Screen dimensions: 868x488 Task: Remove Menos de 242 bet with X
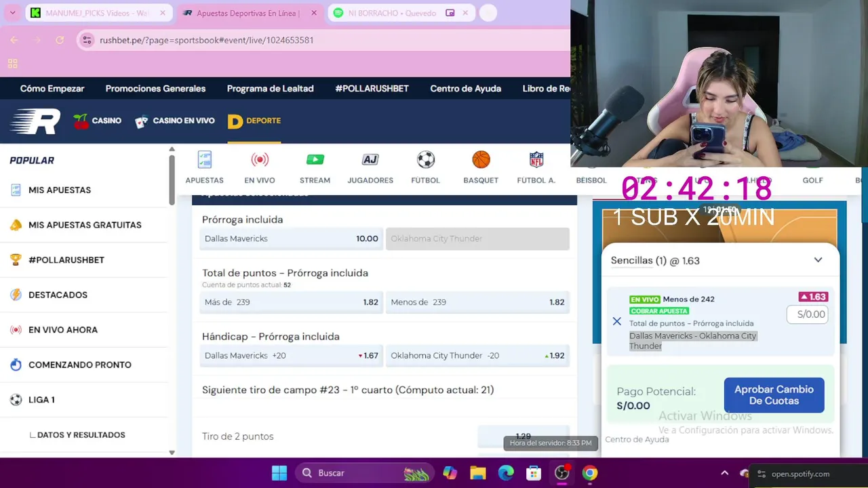click(616, 321)
